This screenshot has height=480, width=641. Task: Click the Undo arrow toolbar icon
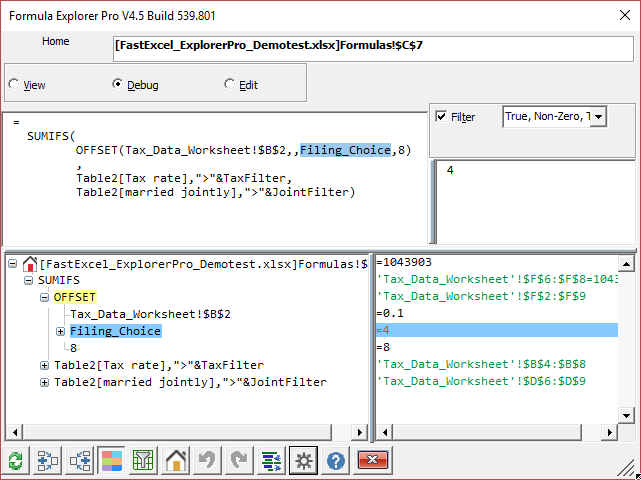(208, 461)
